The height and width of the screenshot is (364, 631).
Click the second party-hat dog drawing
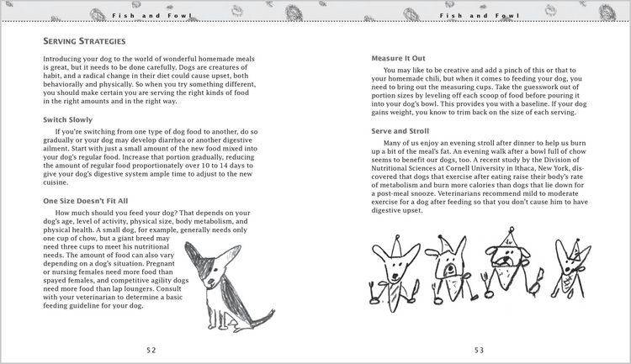451,270
